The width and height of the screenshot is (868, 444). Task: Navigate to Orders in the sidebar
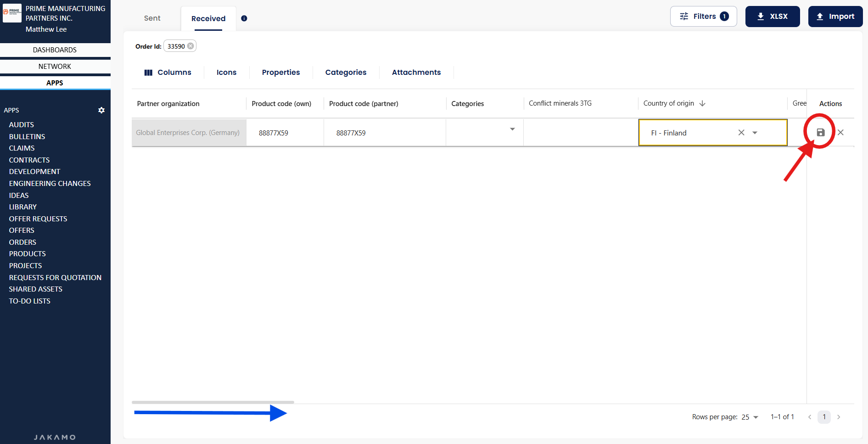(x=22, y=242)
